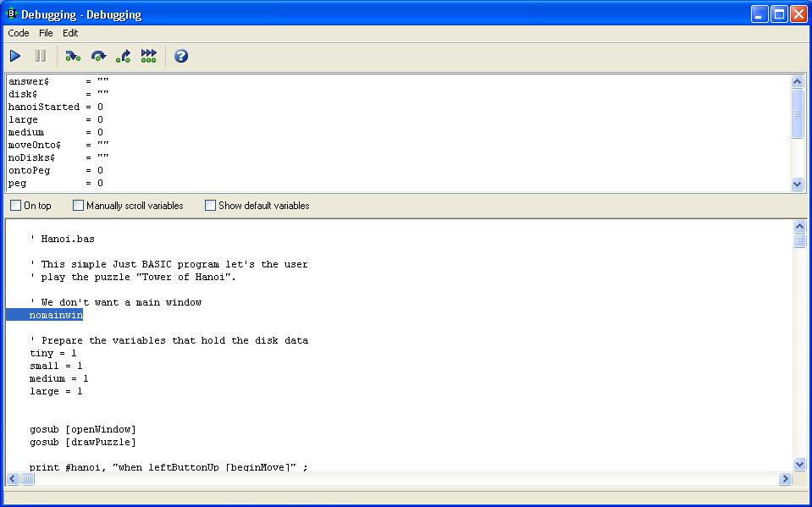Select the moveOnto$ variable row
The image size is (812, 507).
58,145
